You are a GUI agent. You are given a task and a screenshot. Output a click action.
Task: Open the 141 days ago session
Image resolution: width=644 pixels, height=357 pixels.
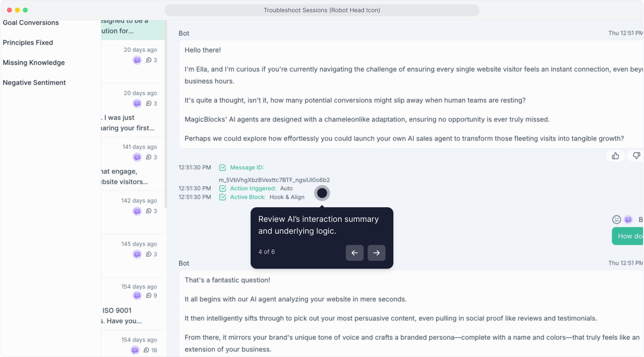coord(132,164)
